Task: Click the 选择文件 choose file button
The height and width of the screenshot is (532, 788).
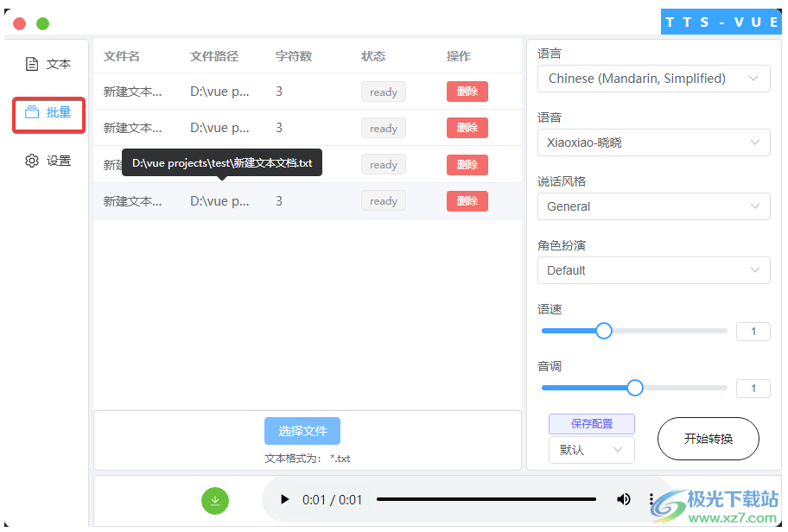Action: click(x=302, y=431)
